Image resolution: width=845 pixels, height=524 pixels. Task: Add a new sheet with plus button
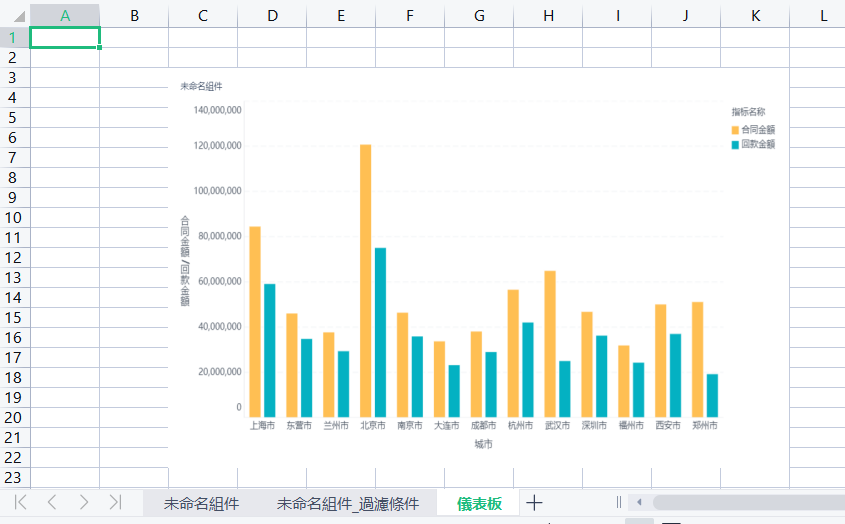[534, 503]
